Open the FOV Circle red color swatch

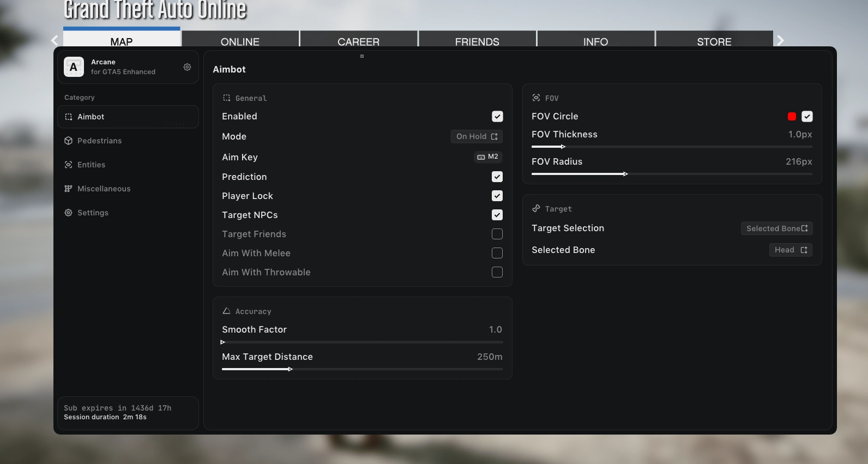point(792,117)
